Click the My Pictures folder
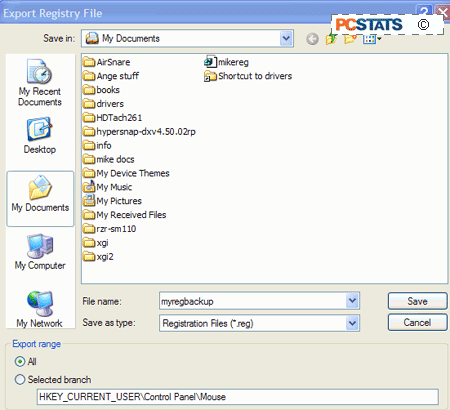Image resolution: width=450 pixels, height=410 pixels. [x=112, y=201]
